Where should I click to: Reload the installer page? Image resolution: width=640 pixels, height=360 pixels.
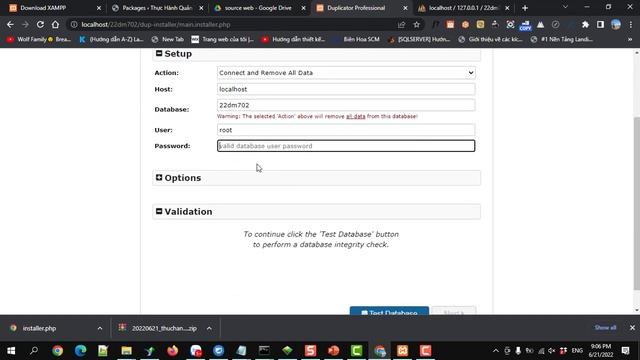40,24
